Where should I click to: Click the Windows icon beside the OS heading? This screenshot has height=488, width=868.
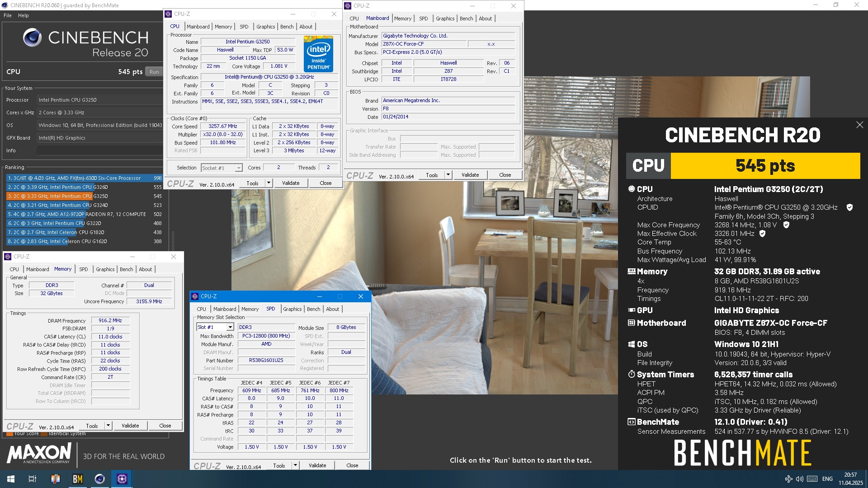(632, 344)
